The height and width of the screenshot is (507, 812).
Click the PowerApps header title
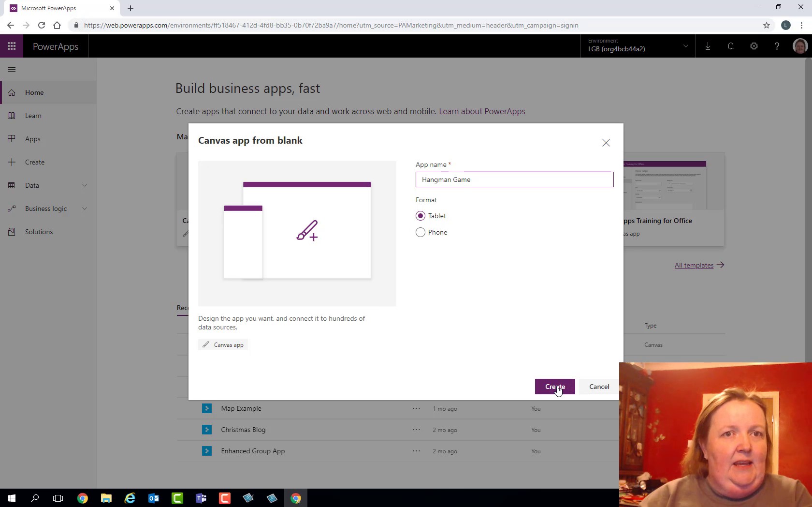[x=56, y=46]
